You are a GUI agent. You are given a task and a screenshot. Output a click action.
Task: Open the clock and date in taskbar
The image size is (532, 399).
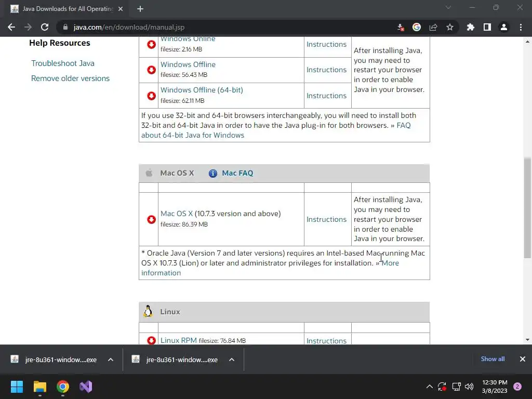pos(495,387)
